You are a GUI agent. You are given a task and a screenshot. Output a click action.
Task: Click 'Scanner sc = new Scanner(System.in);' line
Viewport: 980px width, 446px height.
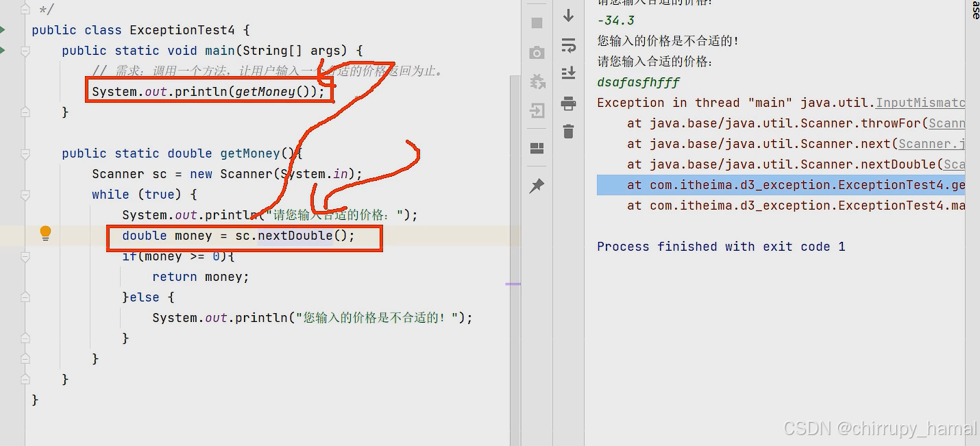pos(227,174)
